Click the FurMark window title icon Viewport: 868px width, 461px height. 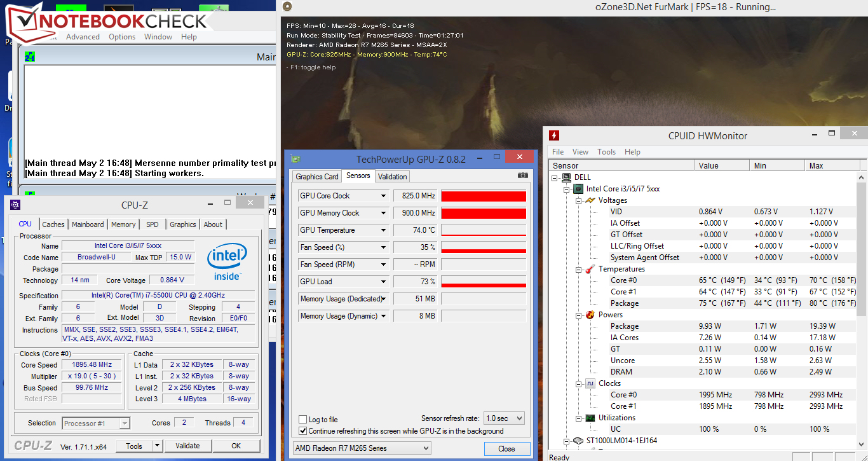point(287,7)
